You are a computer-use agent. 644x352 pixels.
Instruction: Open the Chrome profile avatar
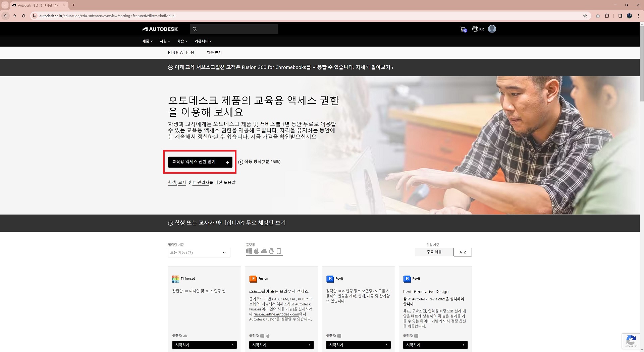coord(629,16)
